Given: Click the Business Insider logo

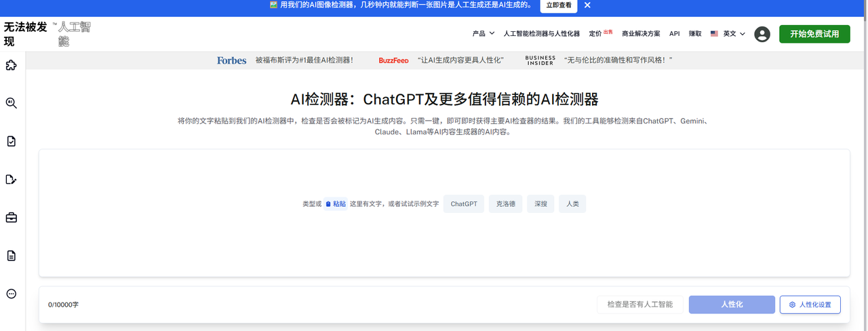Looking at the screenshot, I should click(x=540, y=60).
